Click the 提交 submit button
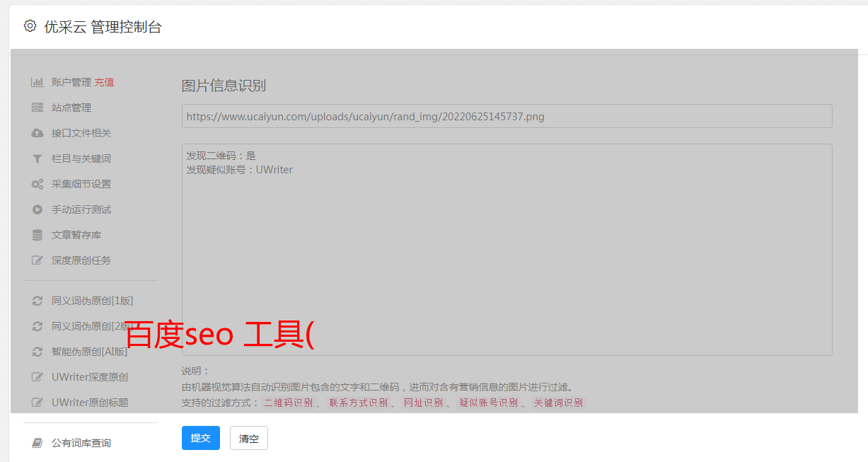Screen dimensions: 868x462 tap(201, 438)
